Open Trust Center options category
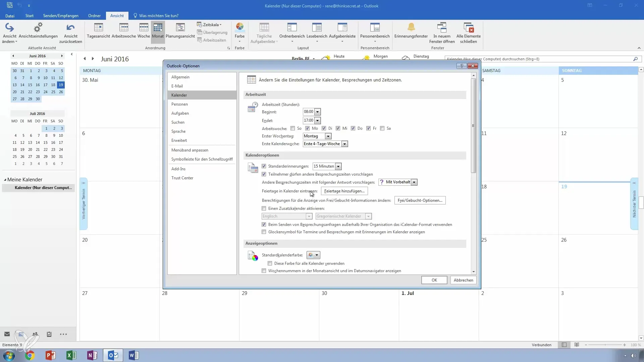Screen dimensions: 644x362 coord(202,178)
